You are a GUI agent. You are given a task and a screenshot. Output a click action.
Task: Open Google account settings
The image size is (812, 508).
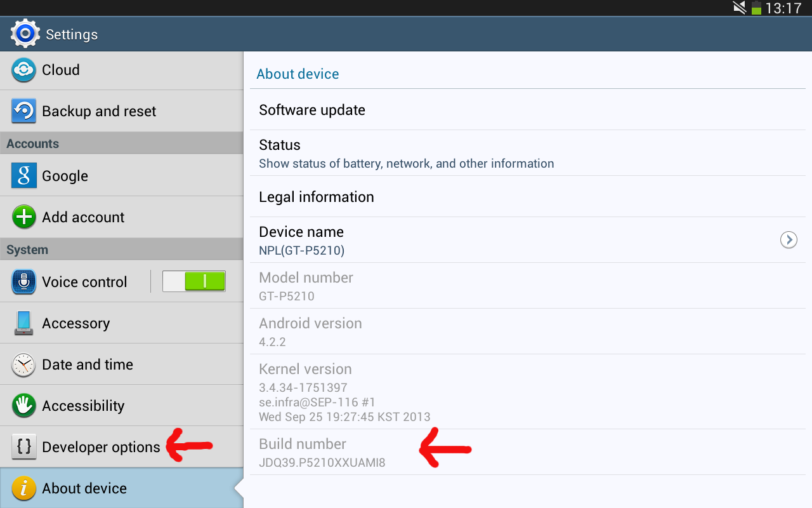pyautogui.click(x=122, y=176)
